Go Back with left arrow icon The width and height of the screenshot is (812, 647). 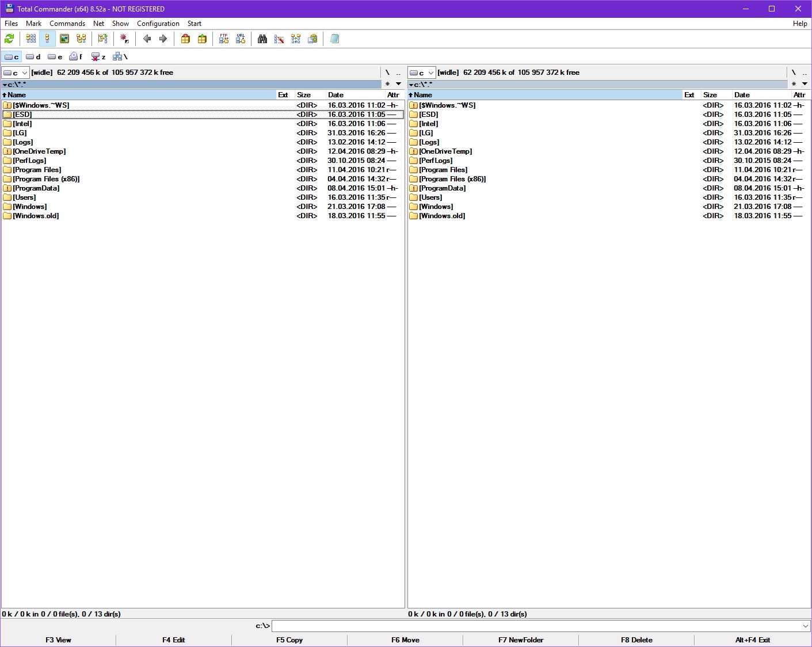(147, 39)
